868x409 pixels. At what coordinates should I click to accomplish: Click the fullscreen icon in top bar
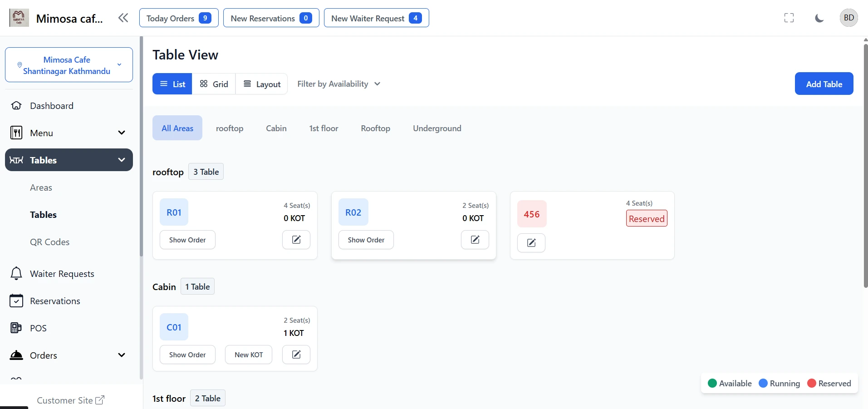790,18
